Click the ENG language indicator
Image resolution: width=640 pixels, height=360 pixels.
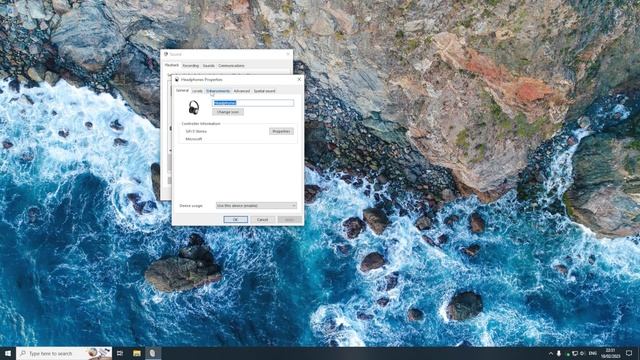[593, 353]
